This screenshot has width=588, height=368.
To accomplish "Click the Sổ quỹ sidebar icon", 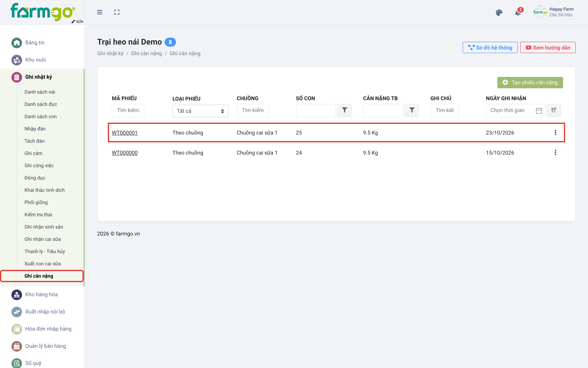I will point(17,363).
